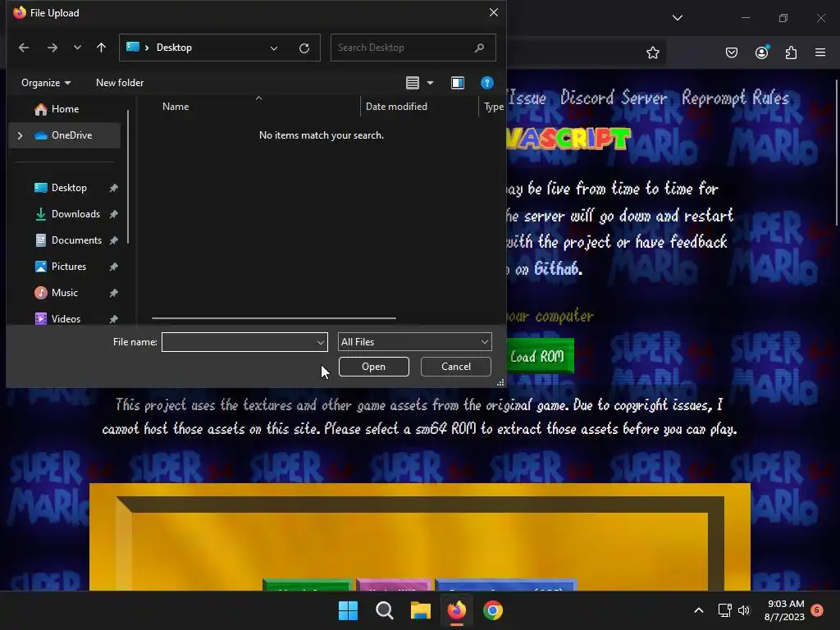Click the horizontal scrollbar in file list
Viewport: 840px width, 630px height.
tap(274, 318)
